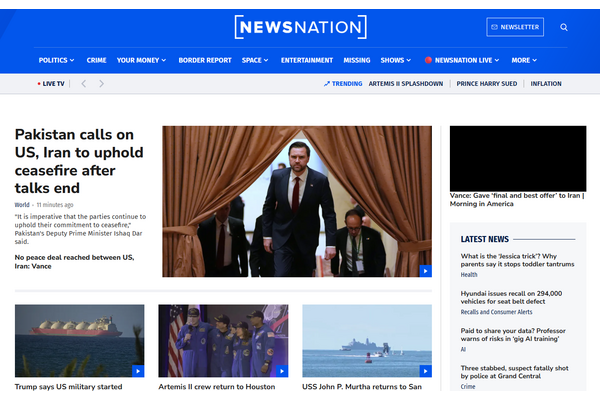Play the video on the USS Murtha thumbnail
This screenshot has height=400, width=600.
click(x=426, y=371)
